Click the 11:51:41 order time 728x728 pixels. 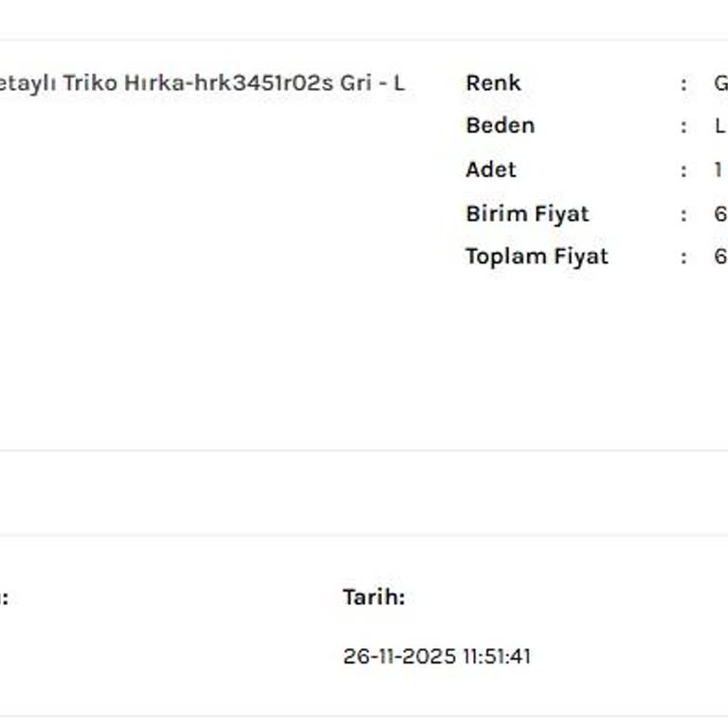click(497, 656)
